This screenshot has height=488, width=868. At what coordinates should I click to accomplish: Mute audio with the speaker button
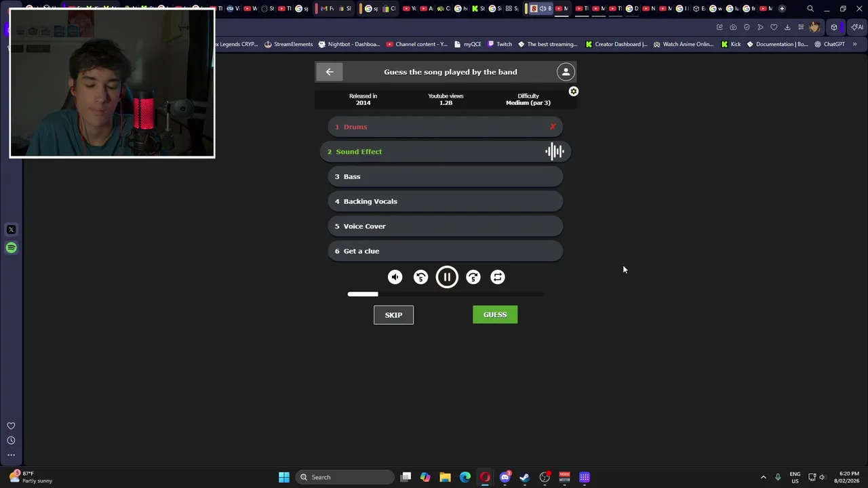pyautogui.click(x=395, y=277)
